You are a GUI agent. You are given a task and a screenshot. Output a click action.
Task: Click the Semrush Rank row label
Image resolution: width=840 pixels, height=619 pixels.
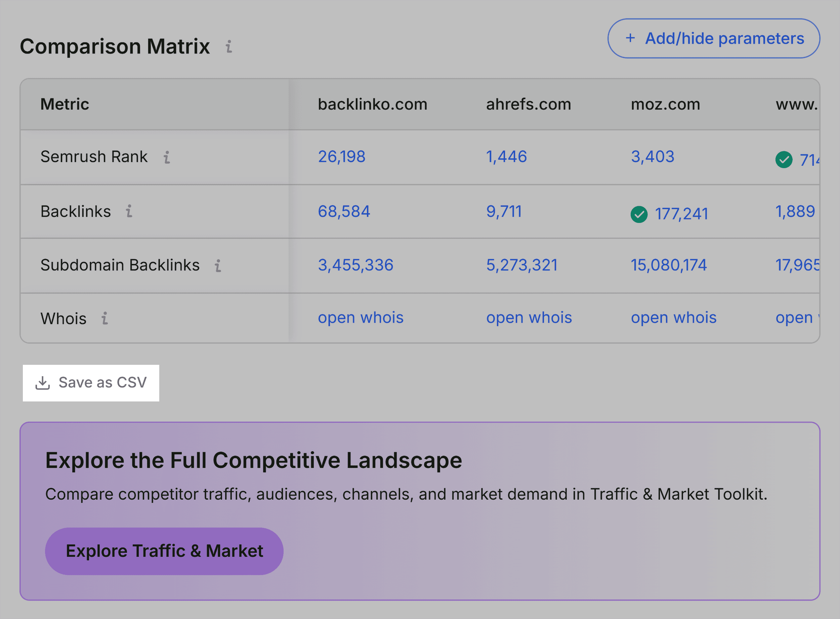(x=94, y=157)
